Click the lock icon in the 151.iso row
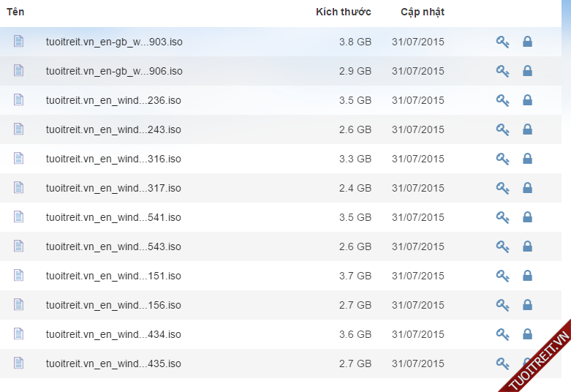The width and height of the screenshot is (571, 392). pos(527,276)
